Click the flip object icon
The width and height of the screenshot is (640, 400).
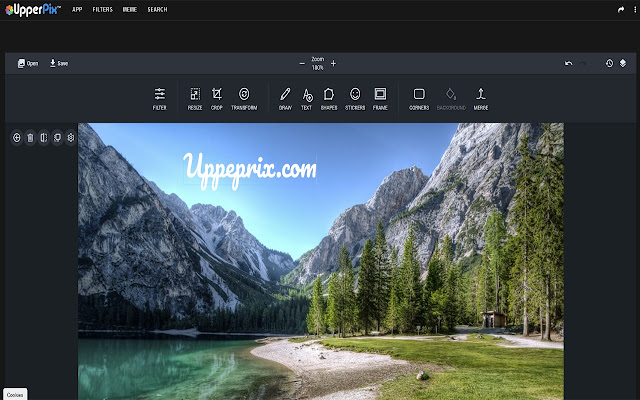tap(44, 138)
